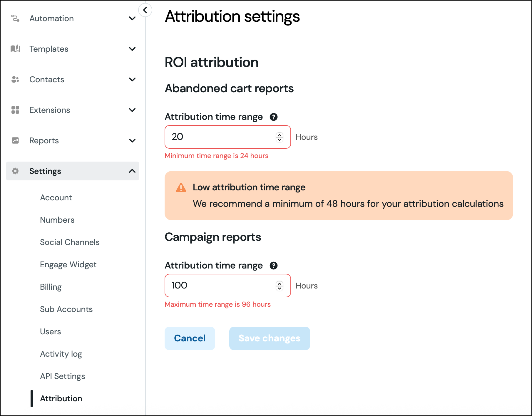Select Attribution in the settings menu
Image resolution: width=532 pixels, height=416 pixels.
61,398
